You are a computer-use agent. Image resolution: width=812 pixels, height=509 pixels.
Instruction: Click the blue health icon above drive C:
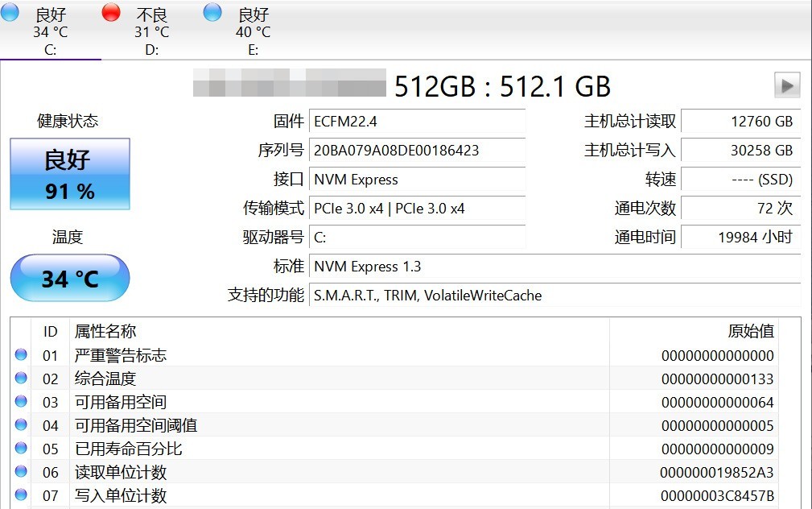[11, 14]
